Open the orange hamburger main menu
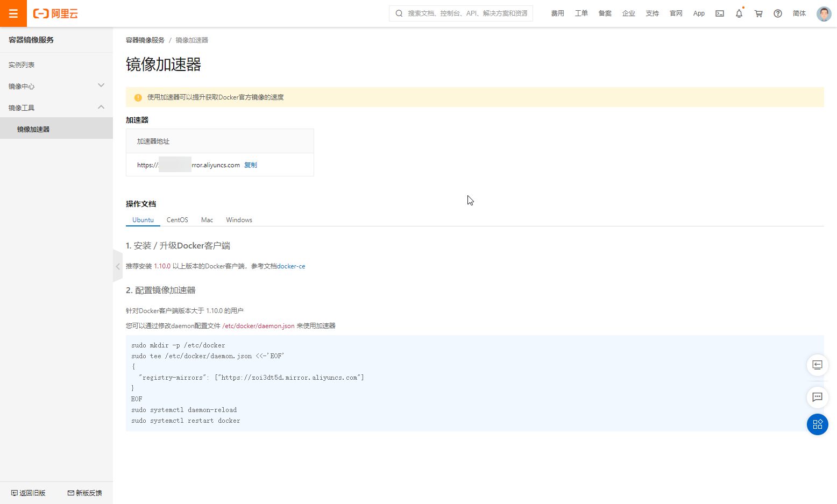Image resolution: width=837 pixels, height=504 pixels. click(13, 13)
